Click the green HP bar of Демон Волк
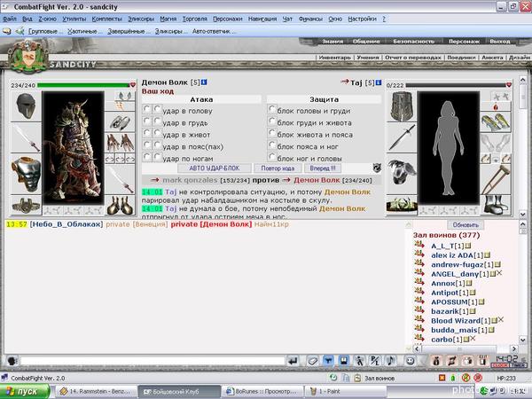This screenshot has height=399, width=532. click(x=83, y=85)
